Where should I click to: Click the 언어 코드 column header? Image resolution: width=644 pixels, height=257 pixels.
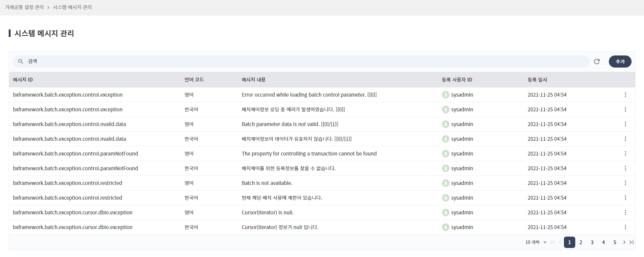tap(194, 80)
